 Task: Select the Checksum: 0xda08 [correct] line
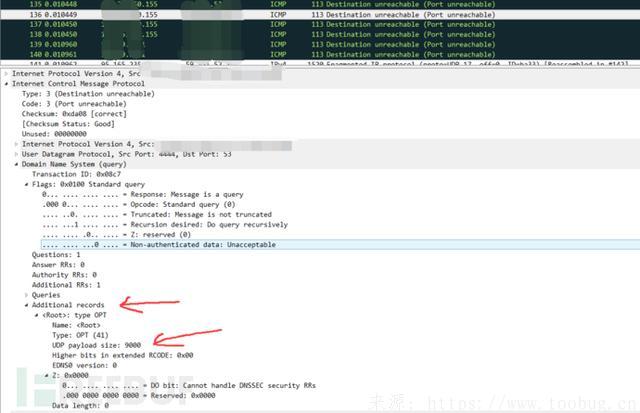pos(72,114)
